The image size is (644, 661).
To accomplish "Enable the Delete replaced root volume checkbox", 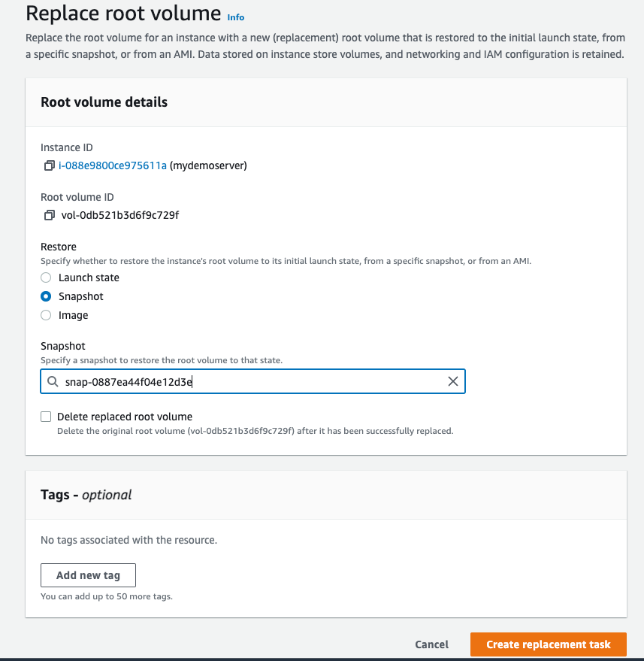I will coord(46,417).
